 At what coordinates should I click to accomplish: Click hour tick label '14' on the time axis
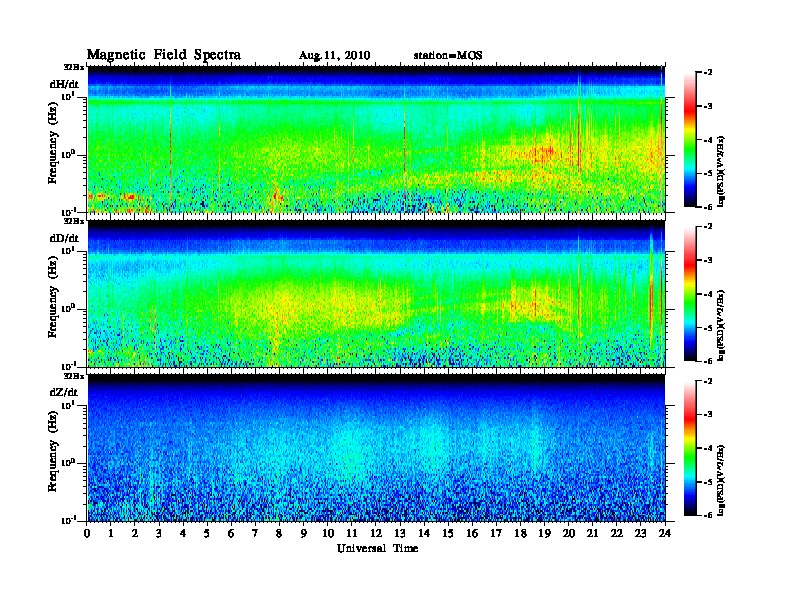pos(424,533)
